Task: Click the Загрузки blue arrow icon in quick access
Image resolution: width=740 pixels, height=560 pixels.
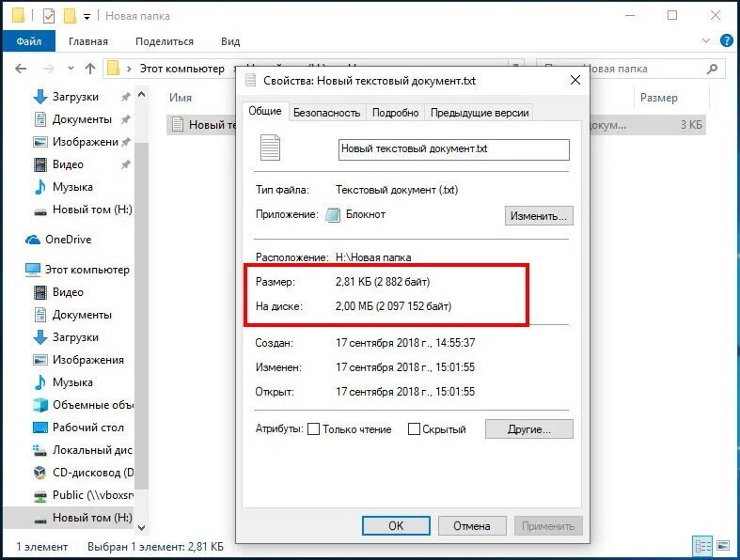Action: (40, 97)
